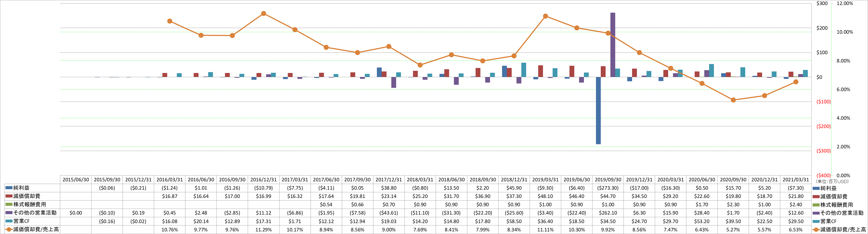Click the ($100) red axis label
The height and width of the screenshot is (234, 868).
click(824, 102)
